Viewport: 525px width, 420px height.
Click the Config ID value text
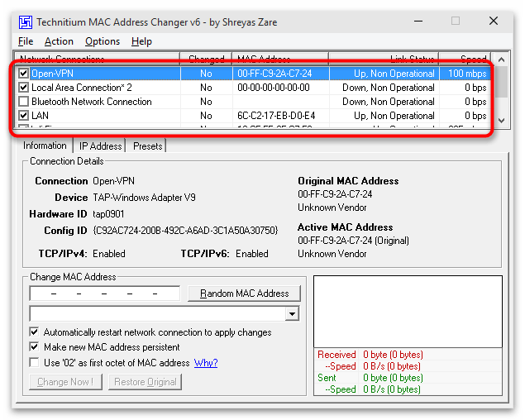pos(185,231)
